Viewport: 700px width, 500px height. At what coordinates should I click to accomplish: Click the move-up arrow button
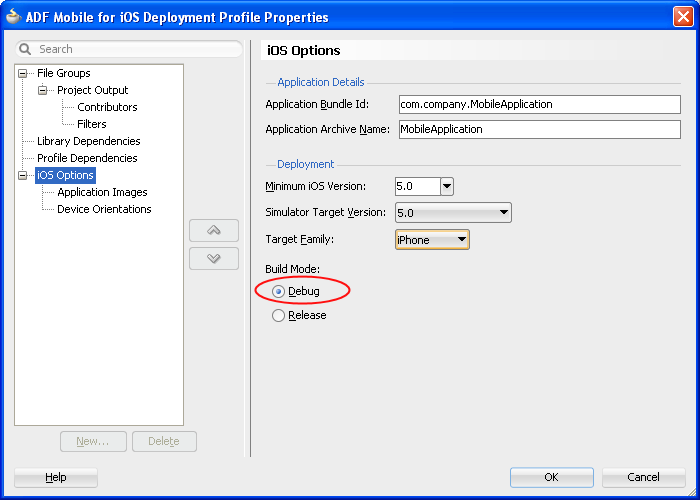[x=214, y=230]
